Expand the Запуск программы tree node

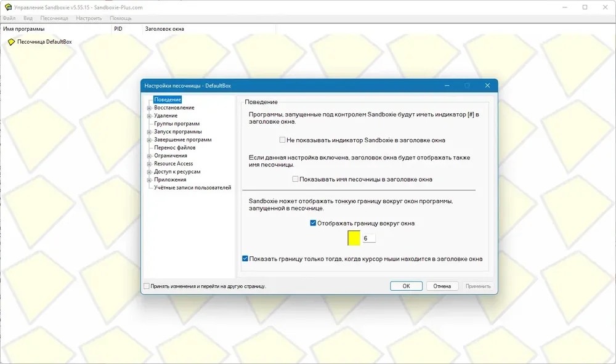[149, 132]
